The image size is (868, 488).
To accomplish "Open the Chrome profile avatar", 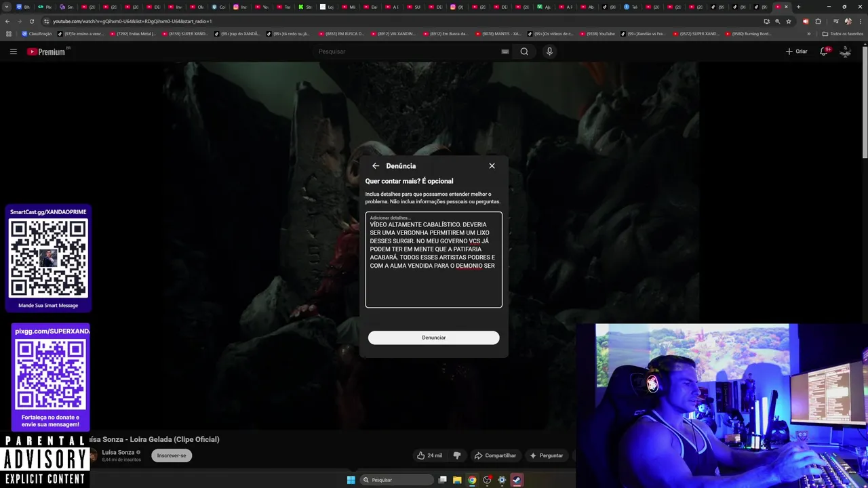I will (848, 21).
